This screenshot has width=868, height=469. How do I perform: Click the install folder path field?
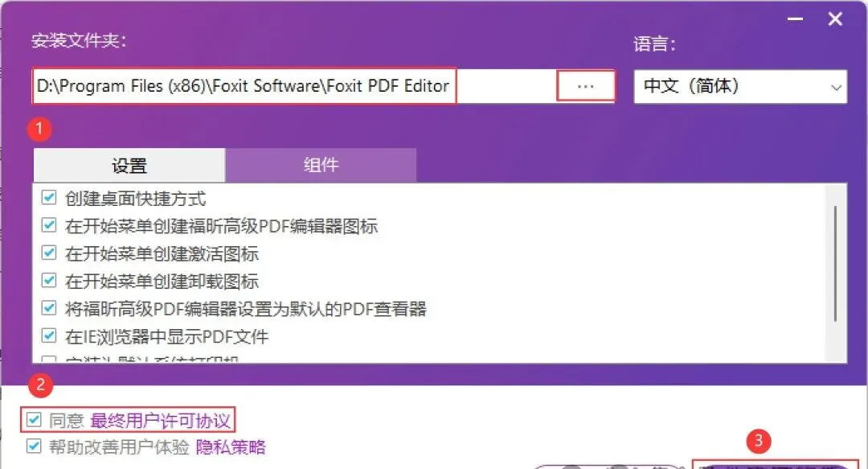point(294,87)
